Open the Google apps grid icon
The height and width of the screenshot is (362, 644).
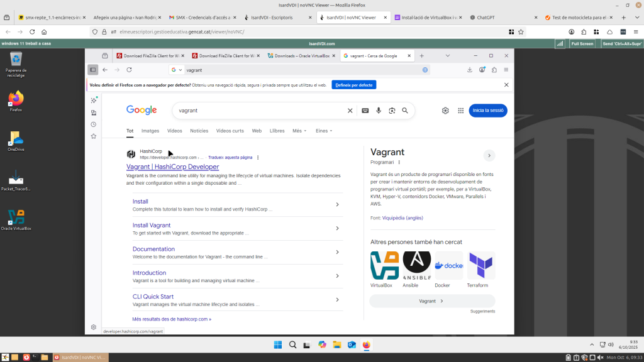(460, 111)
